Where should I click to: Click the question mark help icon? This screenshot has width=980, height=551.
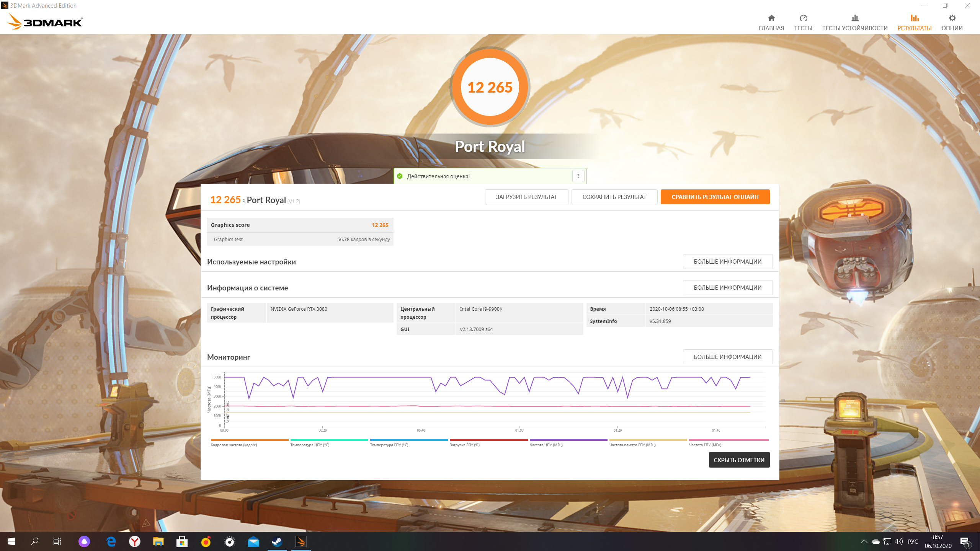point(578,176)
